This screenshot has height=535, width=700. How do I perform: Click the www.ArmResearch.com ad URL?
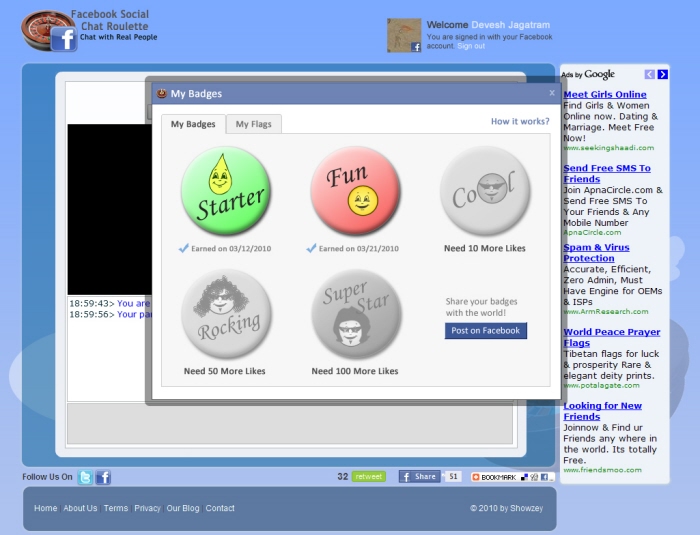tap(606, 312)
